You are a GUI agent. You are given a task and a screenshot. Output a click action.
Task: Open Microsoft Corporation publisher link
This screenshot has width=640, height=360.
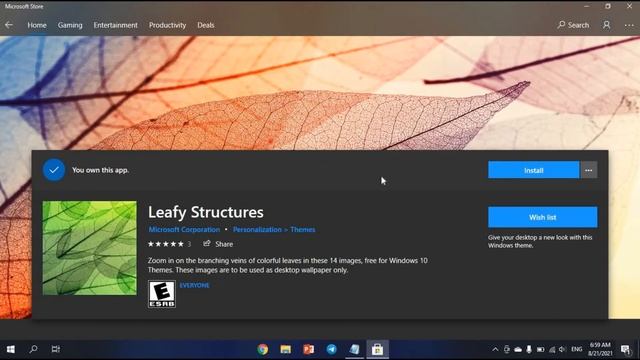184,229
